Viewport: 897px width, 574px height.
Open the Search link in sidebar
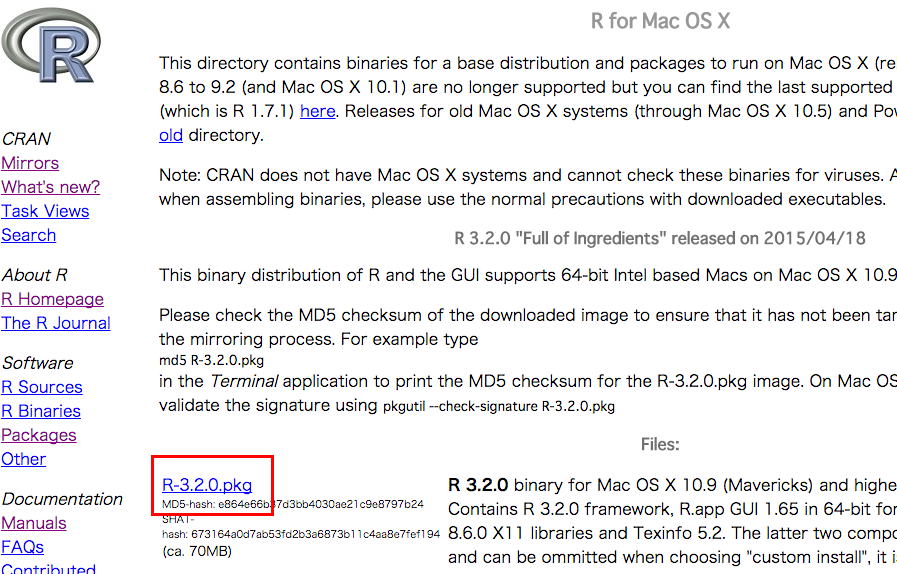29,235
